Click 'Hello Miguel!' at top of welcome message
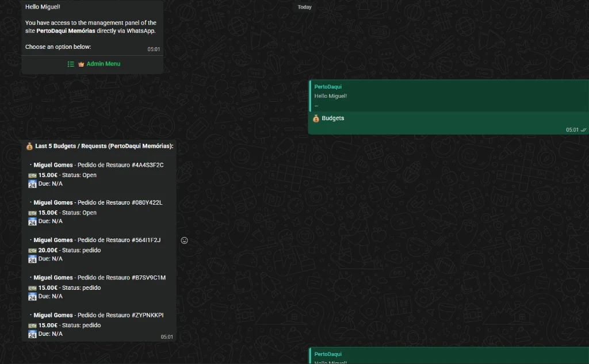 [43, 7]
